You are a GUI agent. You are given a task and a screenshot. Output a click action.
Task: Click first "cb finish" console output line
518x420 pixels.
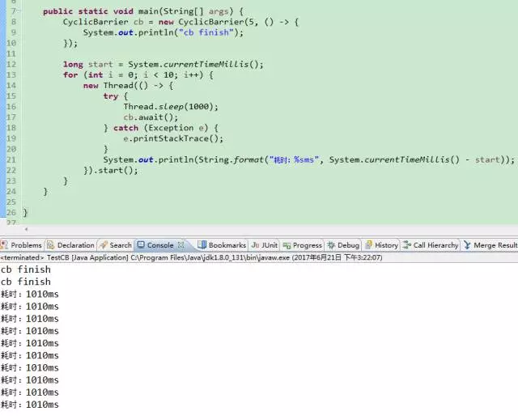point(26,269)
